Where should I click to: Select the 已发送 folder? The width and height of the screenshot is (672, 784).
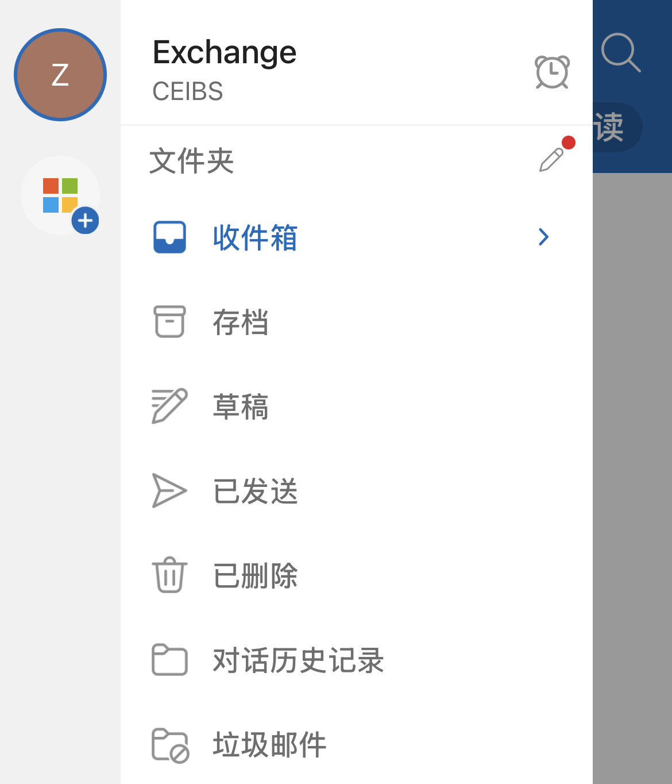[255, 491]
